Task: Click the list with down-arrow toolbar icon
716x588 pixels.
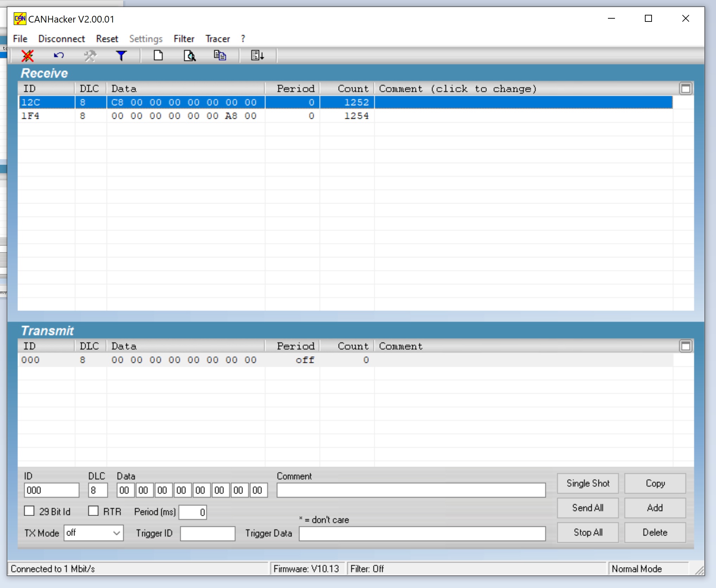Action: point(257,56)
